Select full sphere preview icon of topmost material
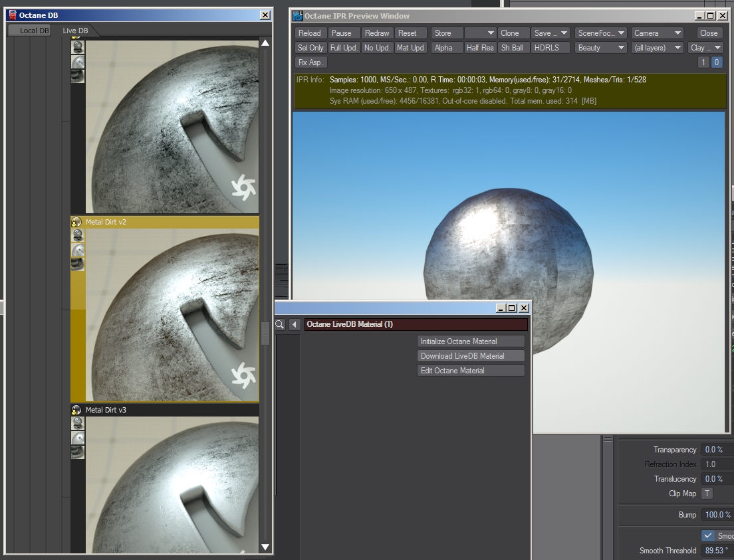 pyautogui.click(x=78, y=47)
